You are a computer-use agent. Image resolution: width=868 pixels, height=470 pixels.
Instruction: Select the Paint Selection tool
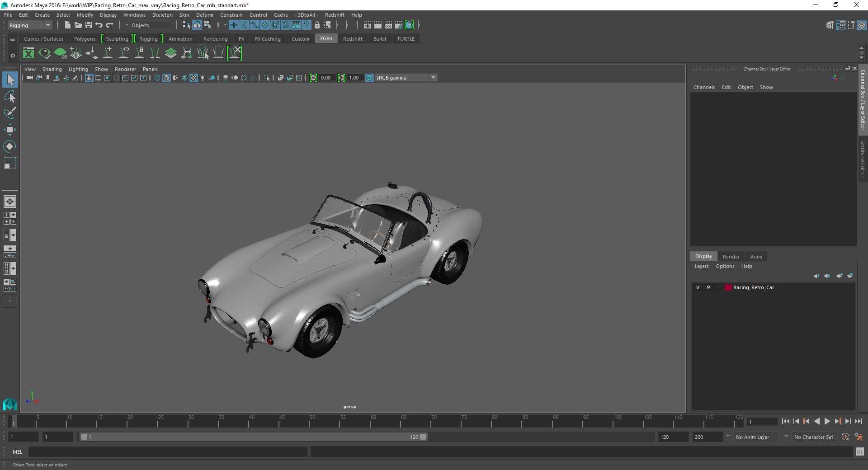click(10, 113)
